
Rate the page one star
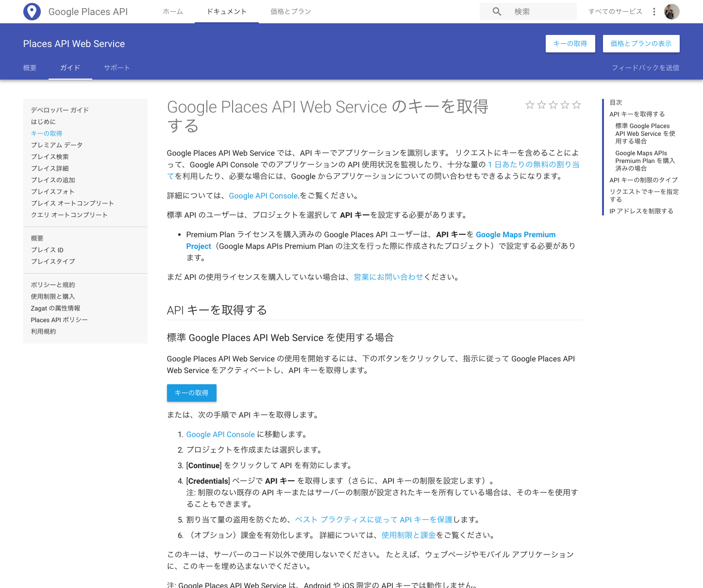click(529, 104)
